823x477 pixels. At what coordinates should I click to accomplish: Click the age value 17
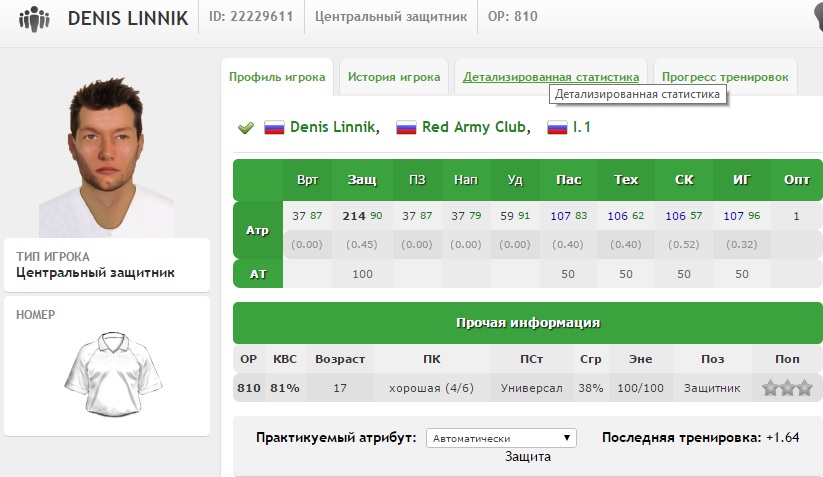point(340,388)
